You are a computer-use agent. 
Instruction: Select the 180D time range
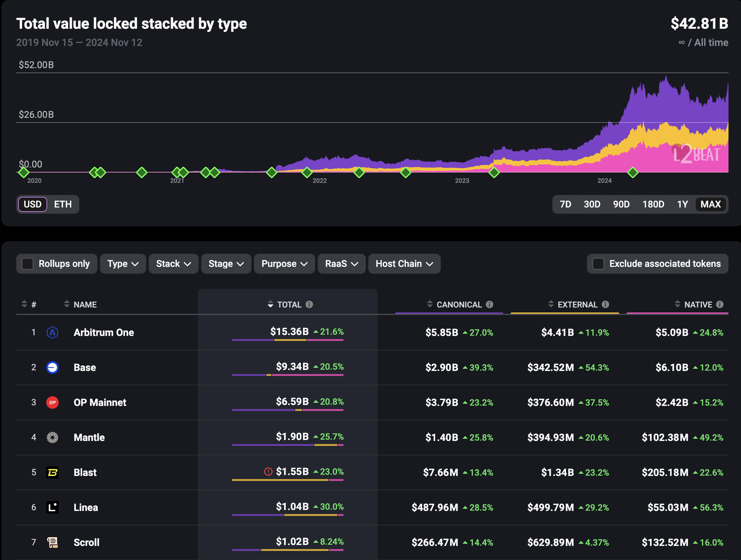click(653, 204)
